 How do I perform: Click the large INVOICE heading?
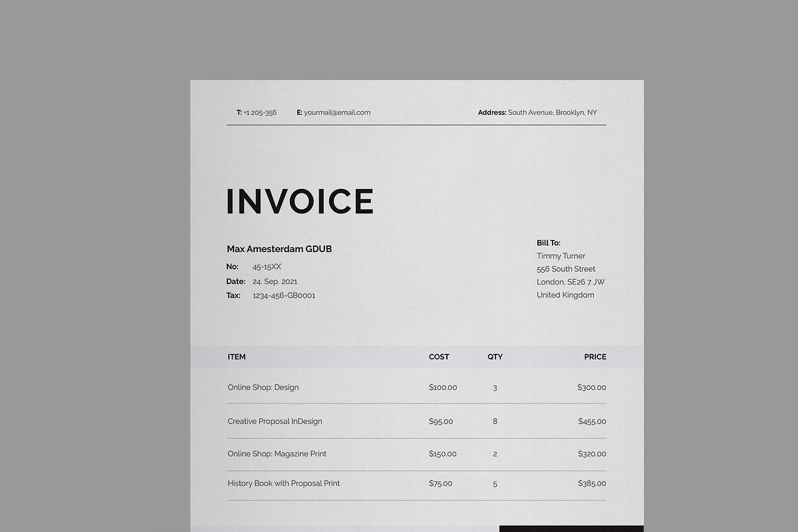(x=300, y=201)
